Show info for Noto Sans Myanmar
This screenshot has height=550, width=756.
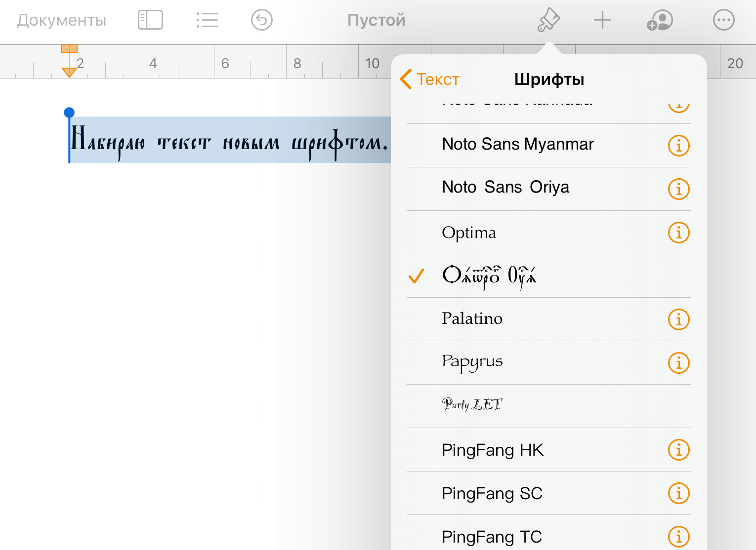[x=678, y=146]
